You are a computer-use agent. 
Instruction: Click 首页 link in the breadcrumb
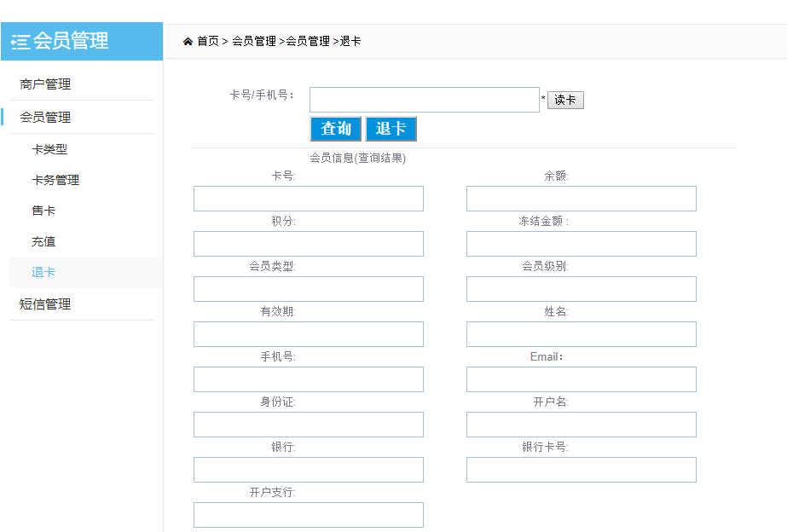click(208, 41)
